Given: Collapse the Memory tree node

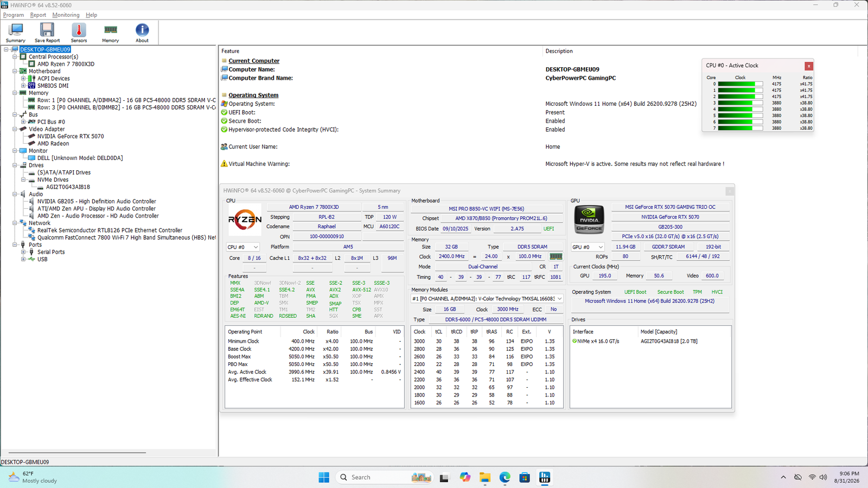Looking at the screenshot, I should [x=15, y=93].
